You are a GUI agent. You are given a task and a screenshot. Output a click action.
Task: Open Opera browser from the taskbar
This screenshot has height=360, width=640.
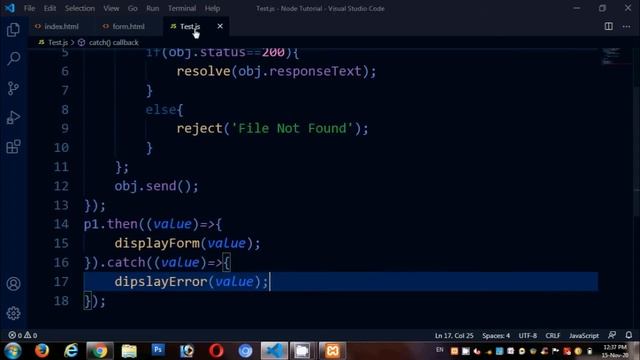click(216, 351)
